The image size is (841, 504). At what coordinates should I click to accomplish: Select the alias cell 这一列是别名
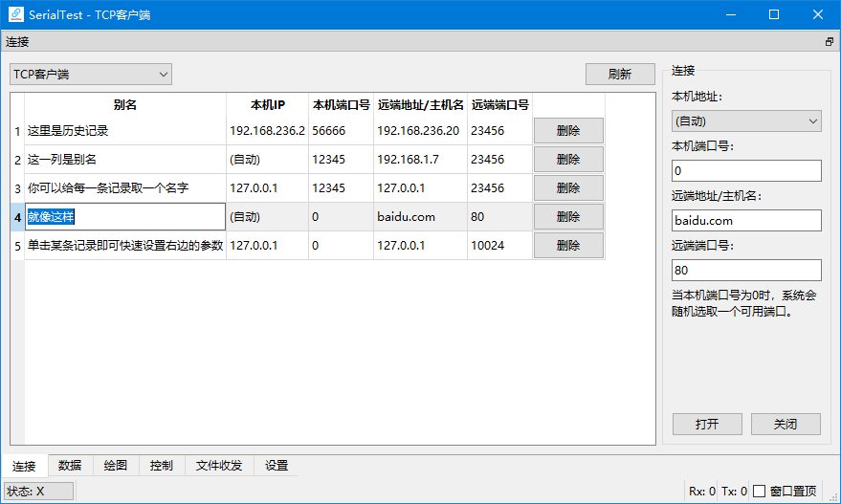click(125, 160)
